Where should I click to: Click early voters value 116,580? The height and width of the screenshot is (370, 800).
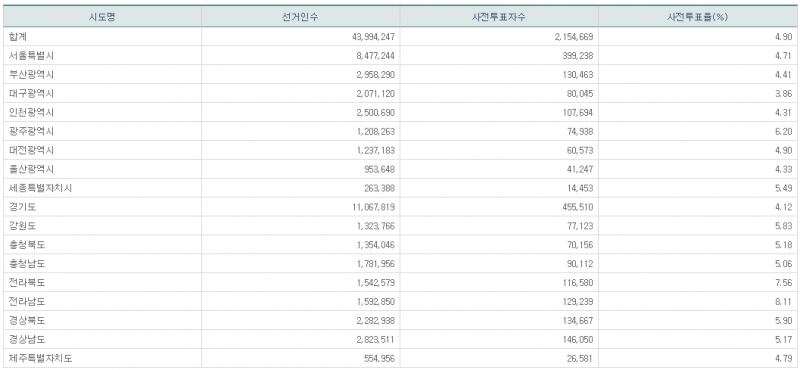pyautogui.click(x=578, y=283)
